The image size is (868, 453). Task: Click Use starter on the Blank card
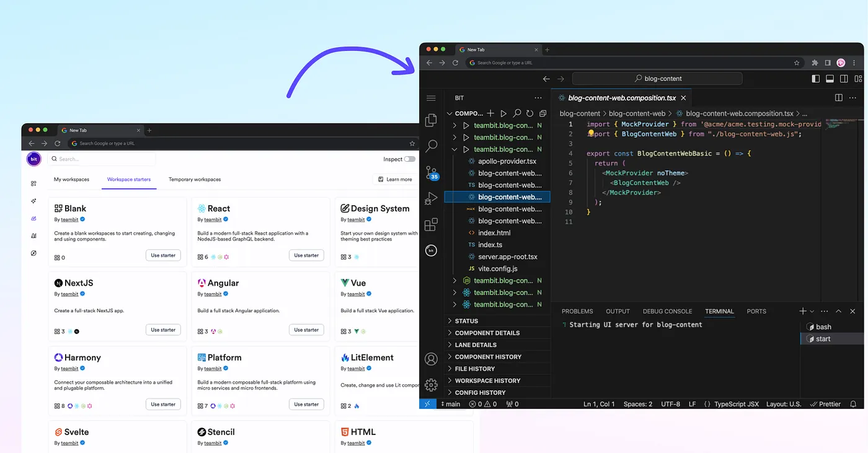163,255
